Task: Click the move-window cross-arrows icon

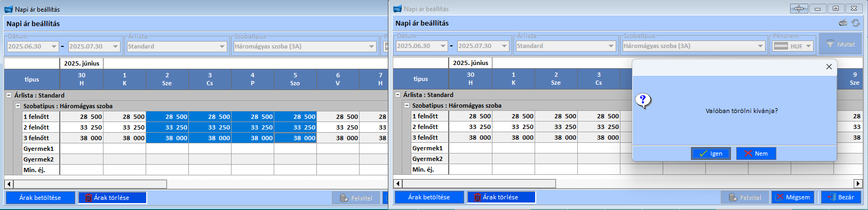Action: 799,9
